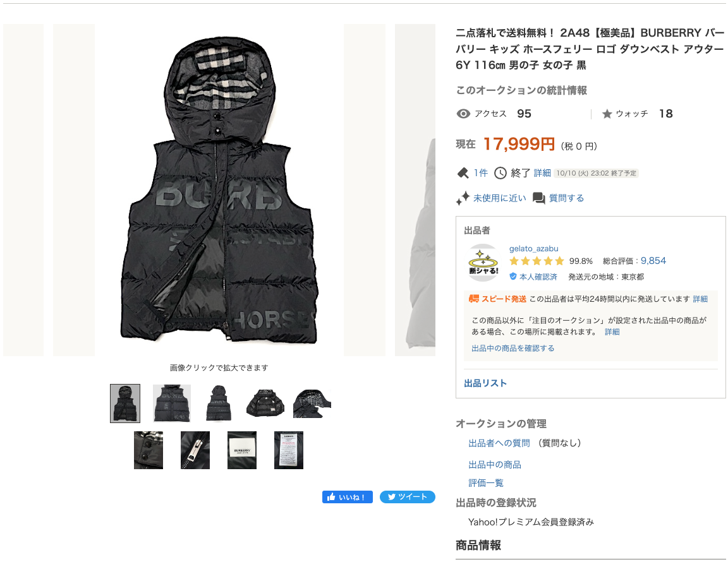This screenshot has width=728, height=562.
Task: Click the clock end time icon
Action: [500, 173]
